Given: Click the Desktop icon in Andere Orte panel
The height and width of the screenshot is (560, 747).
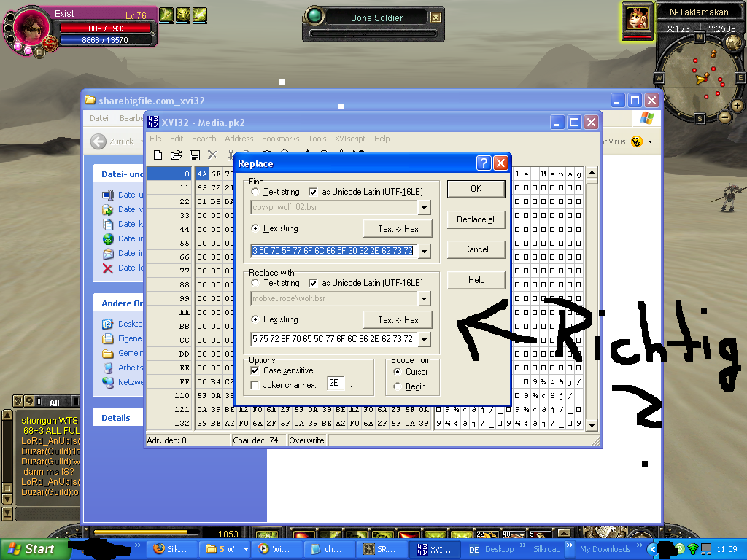Looking at the screenshot, I should (108, 324).
